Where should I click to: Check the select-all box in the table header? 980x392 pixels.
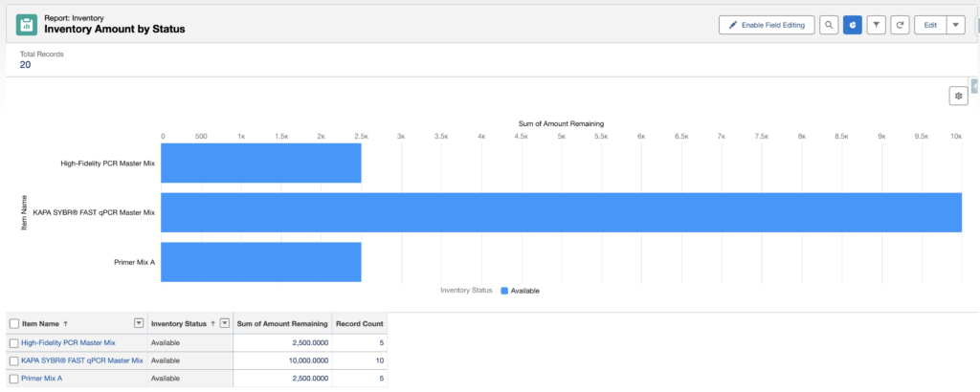pyautogui.click(x=13, y=324)
